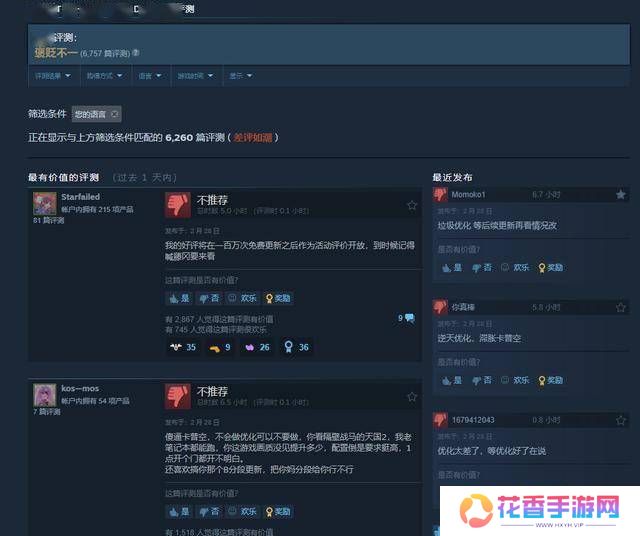Click the 差评如潮 rating link
This screenshot has width=640, height=536.
point(254,137)
